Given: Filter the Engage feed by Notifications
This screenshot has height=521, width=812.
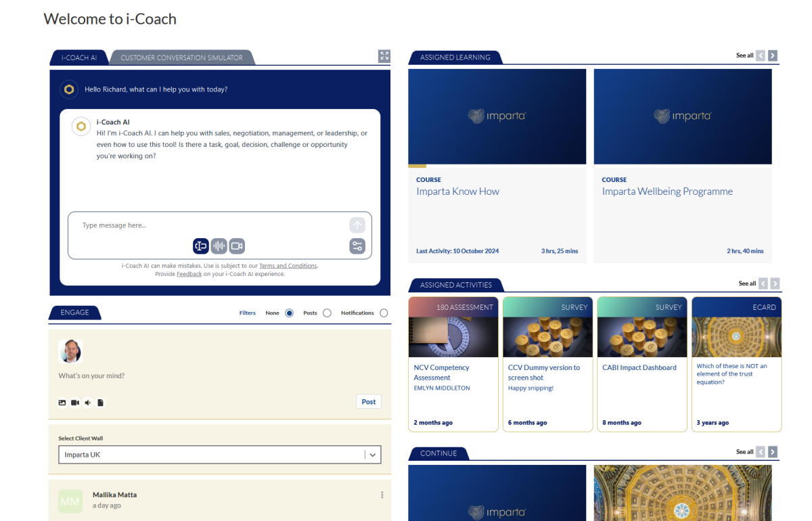Looking at the screenshot, I should pyautogui.click(x=384, y=313).
